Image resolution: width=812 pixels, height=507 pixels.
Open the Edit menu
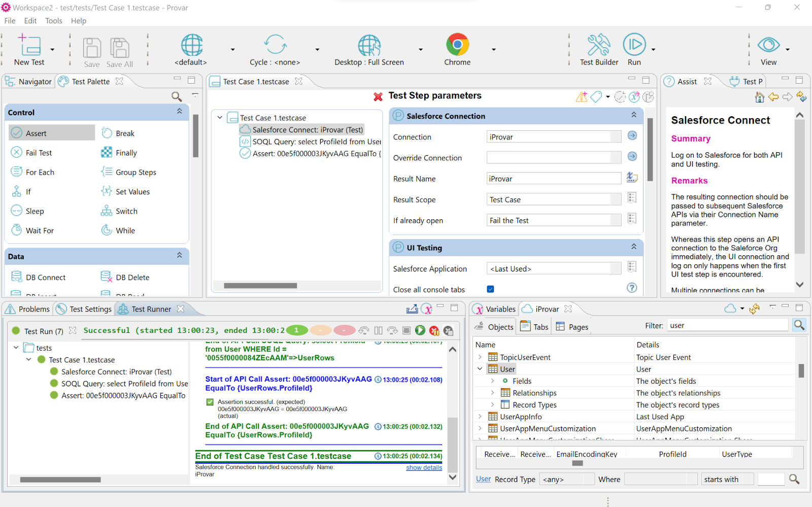point(30,21)
